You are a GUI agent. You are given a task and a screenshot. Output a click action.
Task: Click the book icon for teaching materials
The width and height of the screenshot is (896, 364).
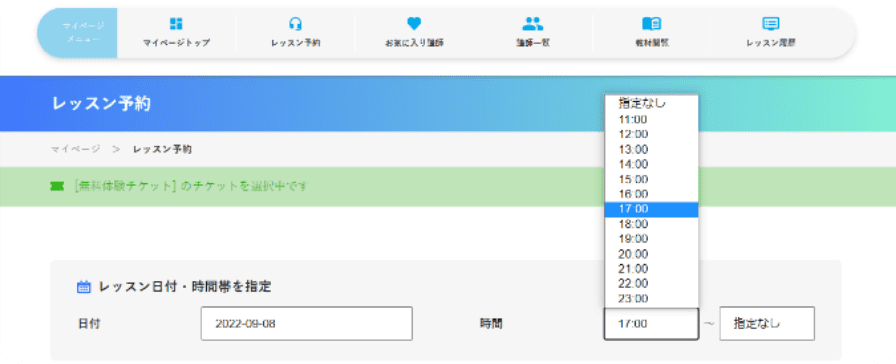651,24
